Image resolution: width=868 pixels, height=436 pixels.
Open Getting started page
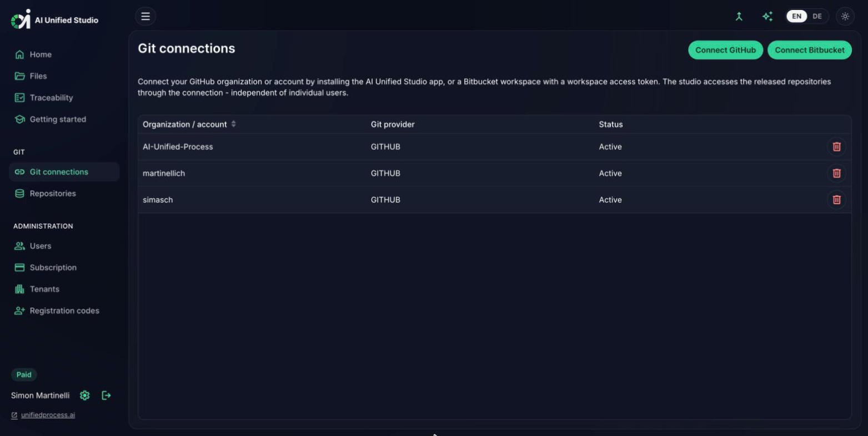click(x=64, y=119)
